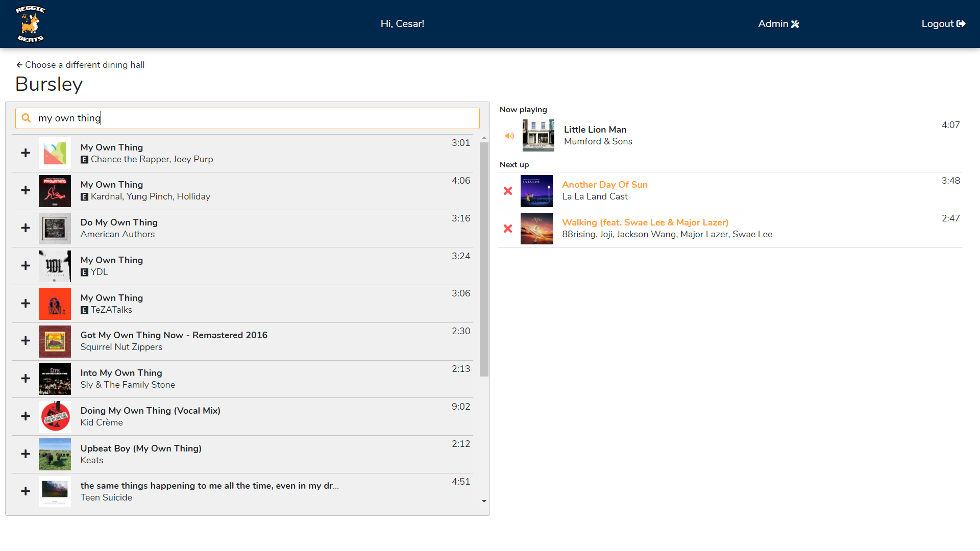980x551 pixels.
Task: Click the Bursley dining hall heading
Action: (49, 84)
